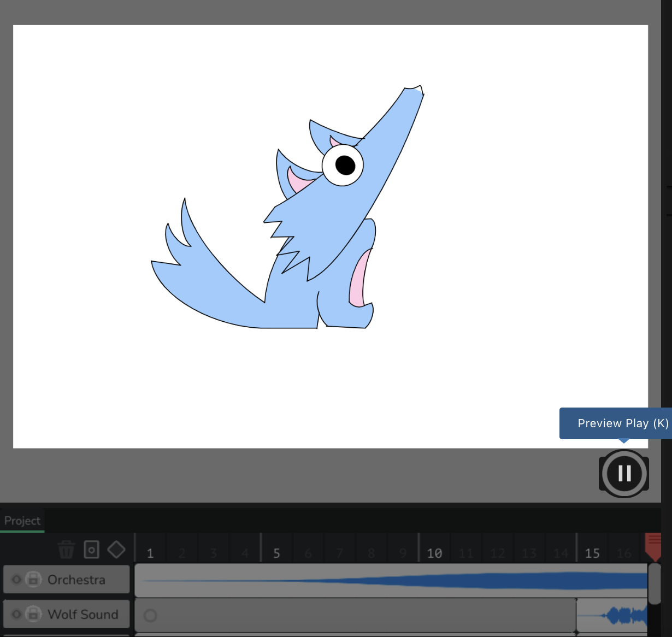This screenshot has width=672, height=637.
Task: Select the Orchestra layer name
Action: point(76,580)
